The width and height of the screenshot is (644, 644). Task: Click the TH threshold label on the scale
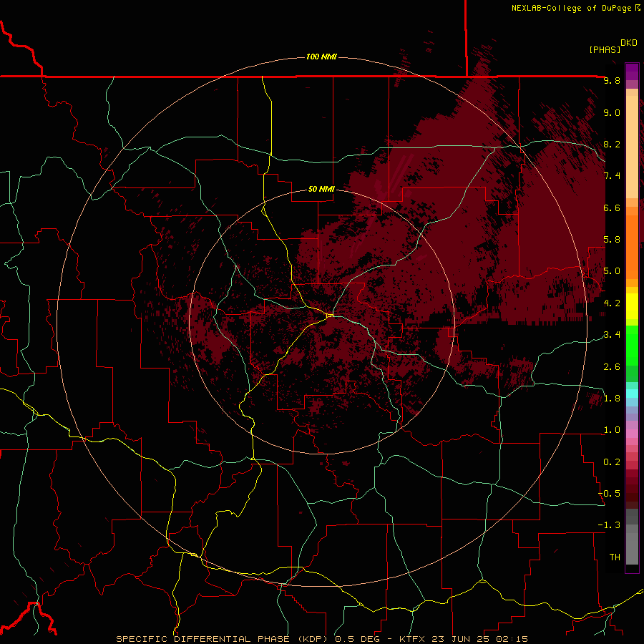click(615, 557)
